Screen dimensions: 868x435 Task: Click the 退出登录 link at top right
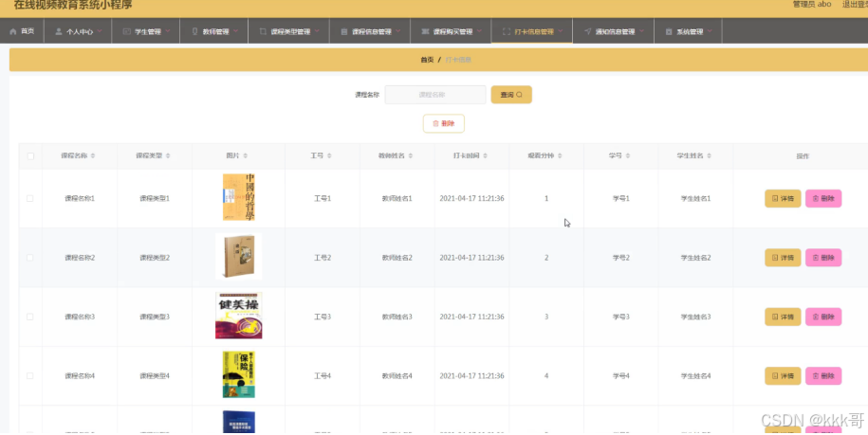(855, 5)
